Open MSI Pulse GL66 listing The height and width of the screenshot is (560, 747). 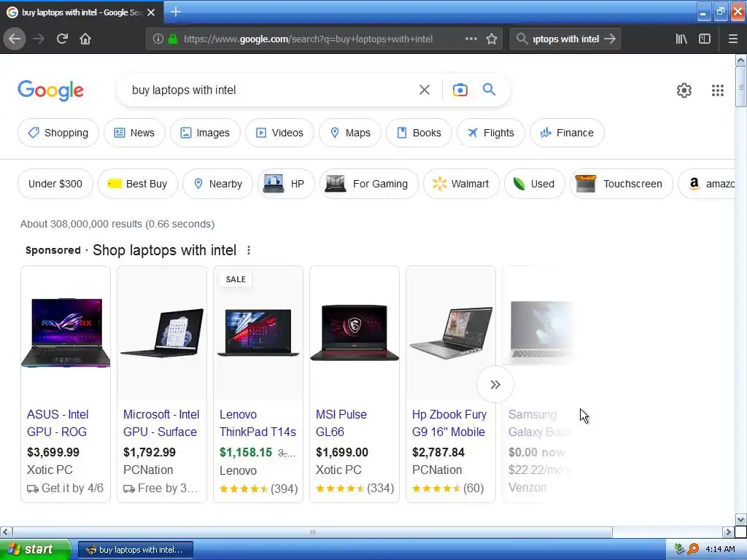[341, 423]
